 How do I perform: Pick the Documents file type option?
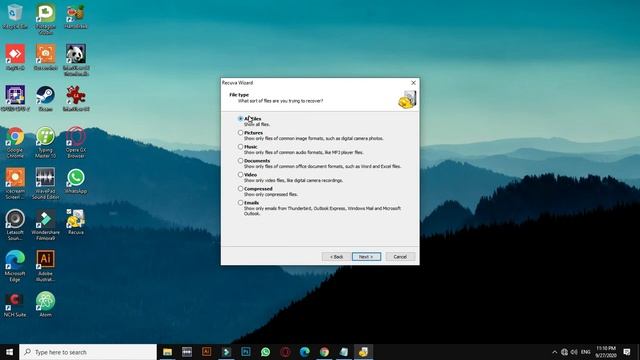[x=240, y=160]
